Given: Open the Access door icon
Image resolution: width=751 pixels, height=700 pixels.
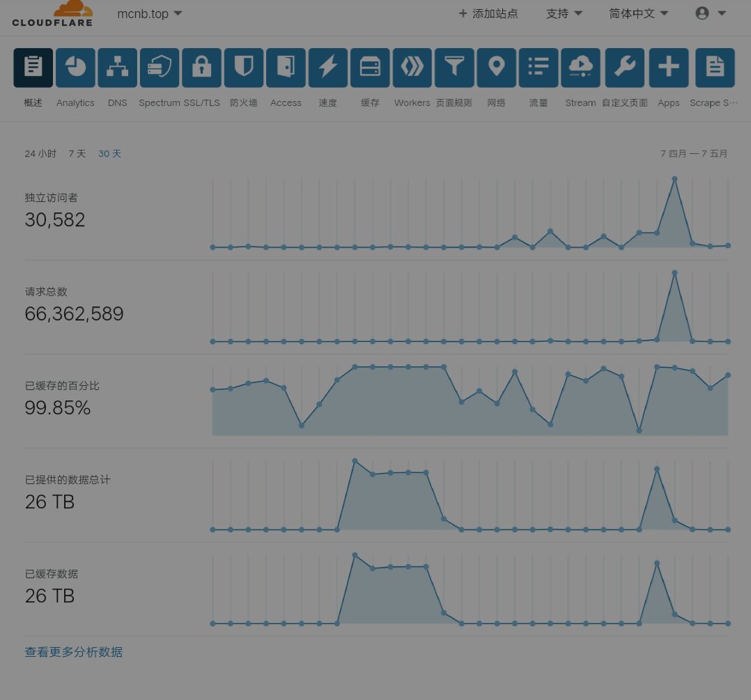Looking at the screenshot, I should click(x=286, y=68).
